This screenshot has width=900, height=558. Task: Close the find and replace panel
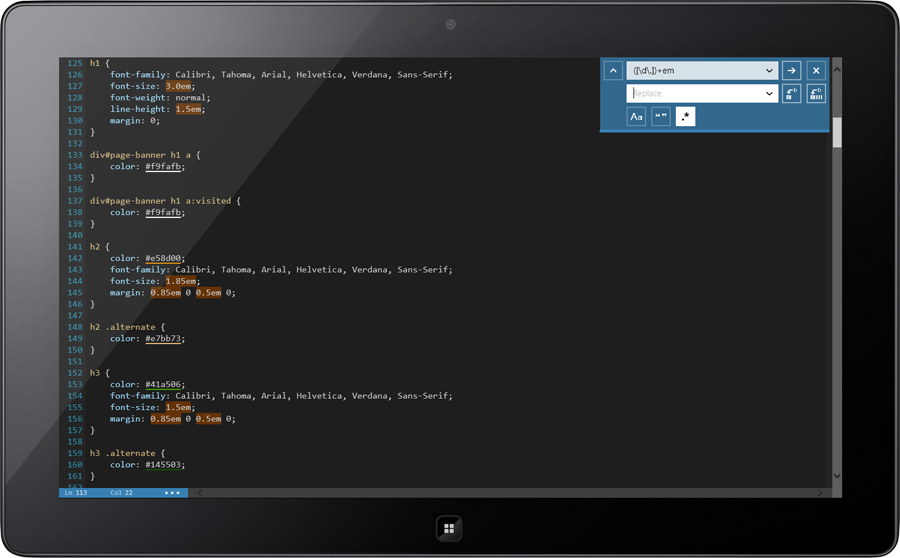(816, 71)
